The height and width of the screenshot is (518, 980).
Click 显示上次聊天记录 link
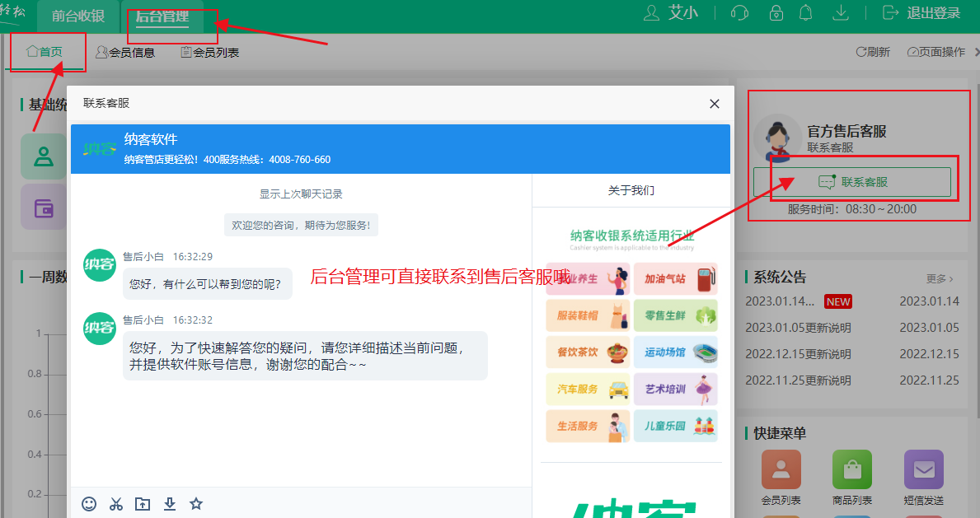pyautogui.click(x=301, y=194)
